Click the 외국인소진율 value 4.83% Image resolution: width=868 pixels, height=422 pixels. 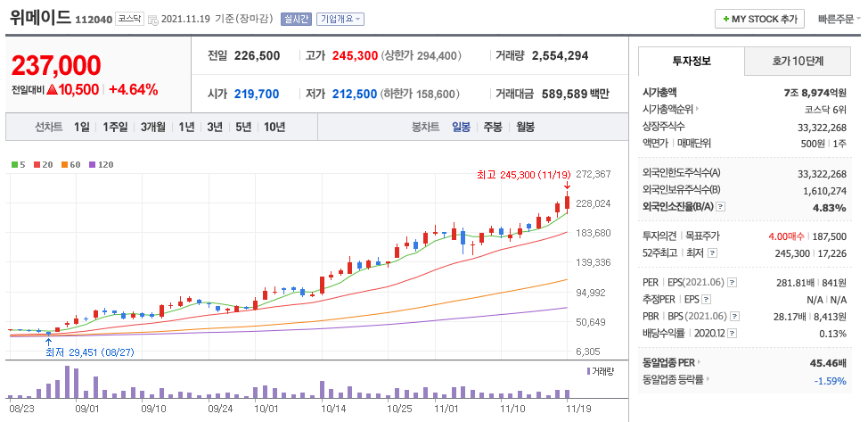click(830, 207)
